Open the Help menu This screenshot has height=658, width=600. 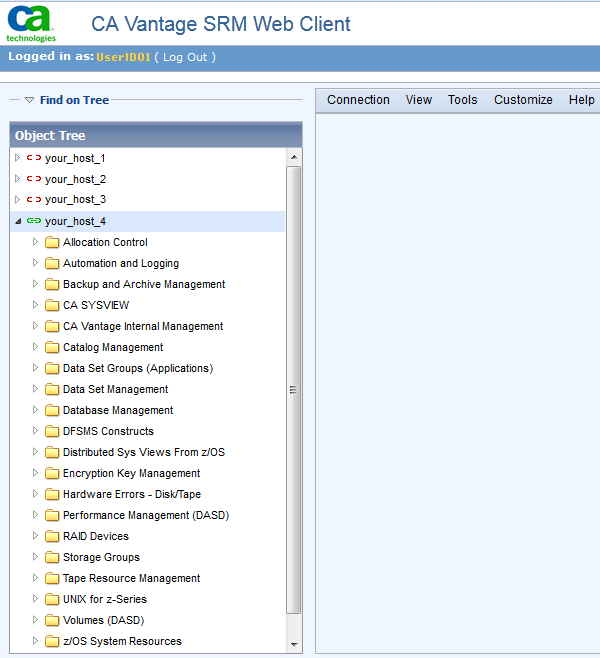coord(582,100)
